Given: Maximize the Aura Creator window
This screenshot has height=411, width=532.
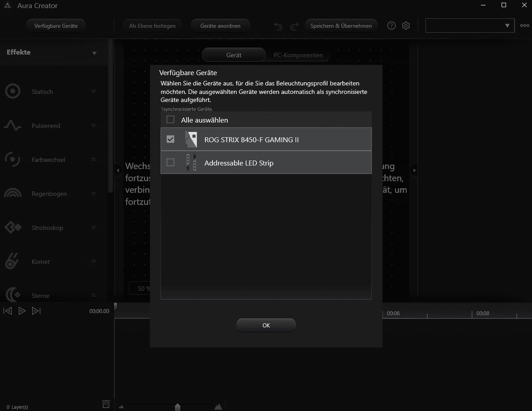Looking at the screenshot, I should click(503, 5).
